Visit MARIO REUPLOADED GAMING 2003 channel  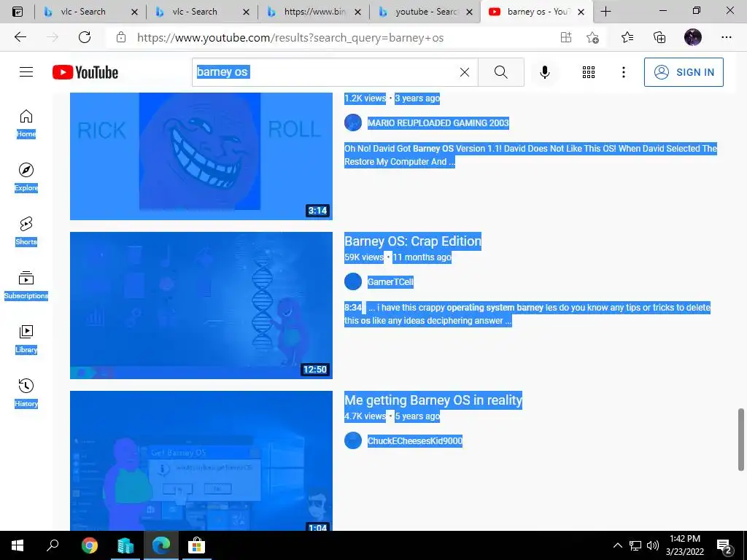[x=438, y=122]
